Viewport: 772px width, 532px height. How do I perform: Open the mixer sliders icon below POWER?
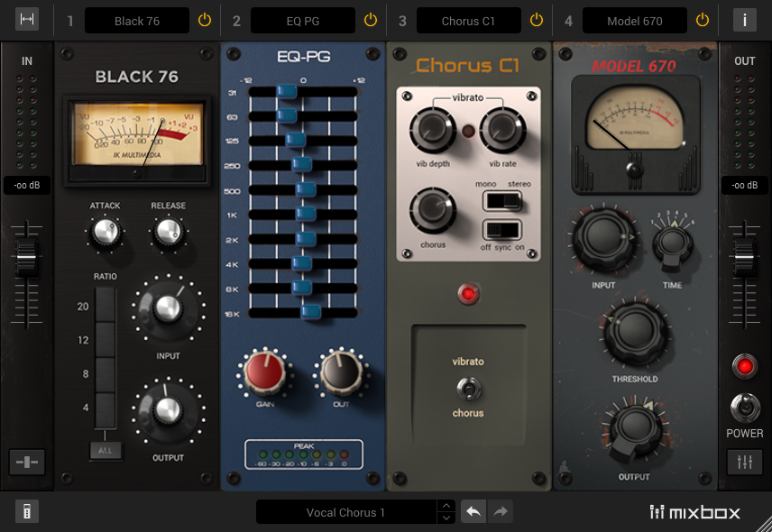pos(744,462)
